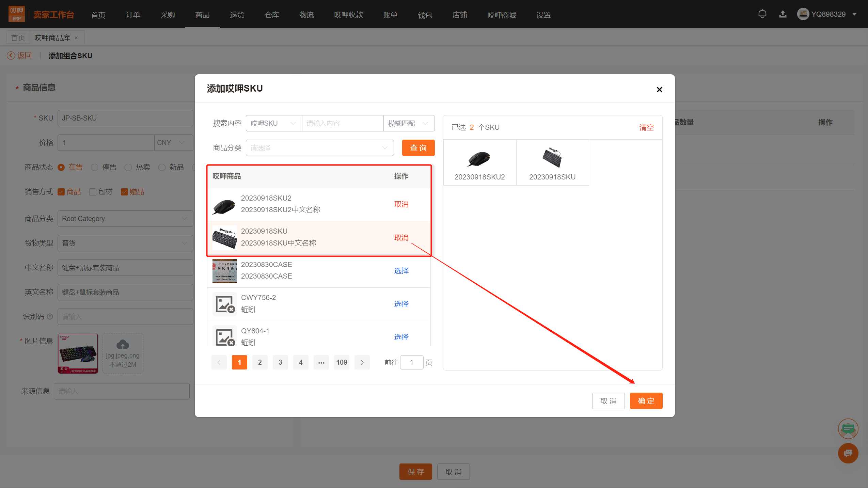Check the 包材 checkbox
Screen dimensions: 868x488
point(93,192)
